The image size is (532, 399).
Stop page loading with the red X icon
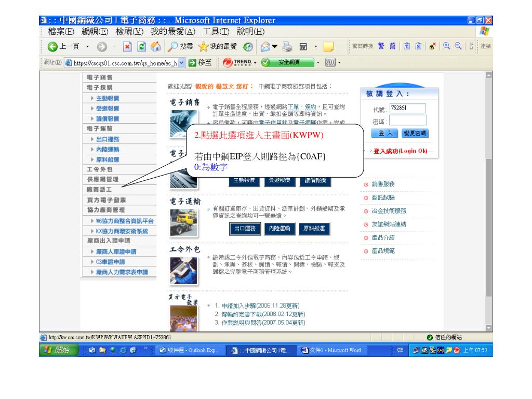tap(127, 46)
